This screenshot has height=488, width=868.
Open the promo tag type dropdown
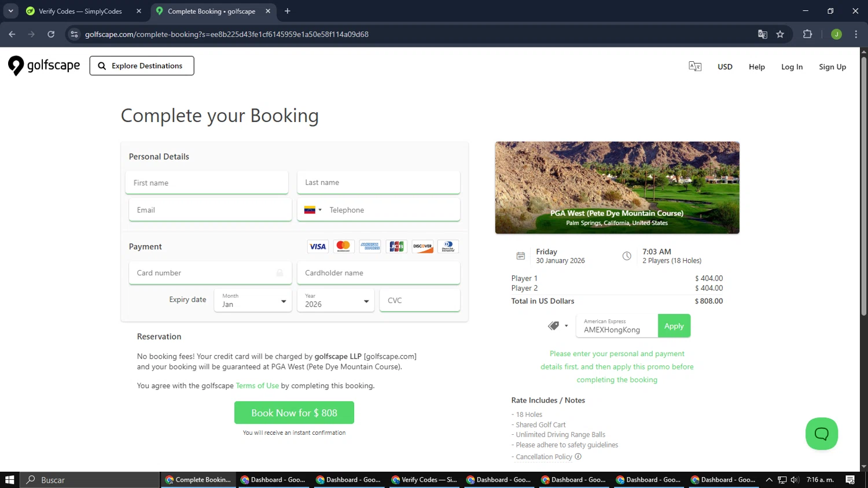(x=558, y=326)
